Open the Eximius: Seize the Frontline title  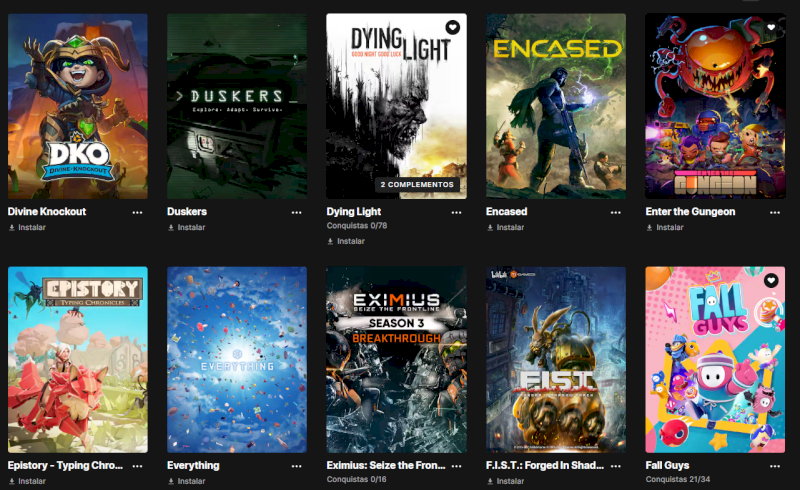386,466
